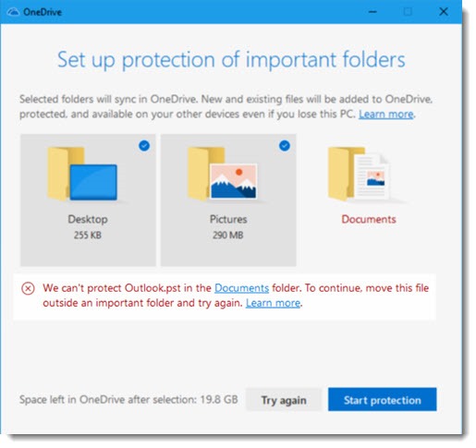
Task: Select the Documents folder label
Action: pyautogui.click(x=369, y=219)
